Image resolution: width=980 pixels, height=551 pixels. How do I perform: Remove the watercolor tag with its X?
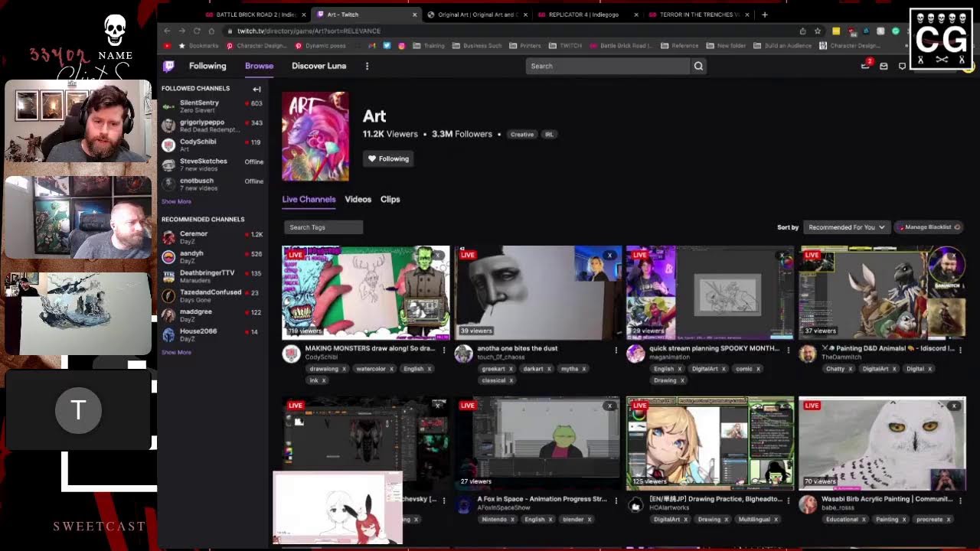coord(391,369)
